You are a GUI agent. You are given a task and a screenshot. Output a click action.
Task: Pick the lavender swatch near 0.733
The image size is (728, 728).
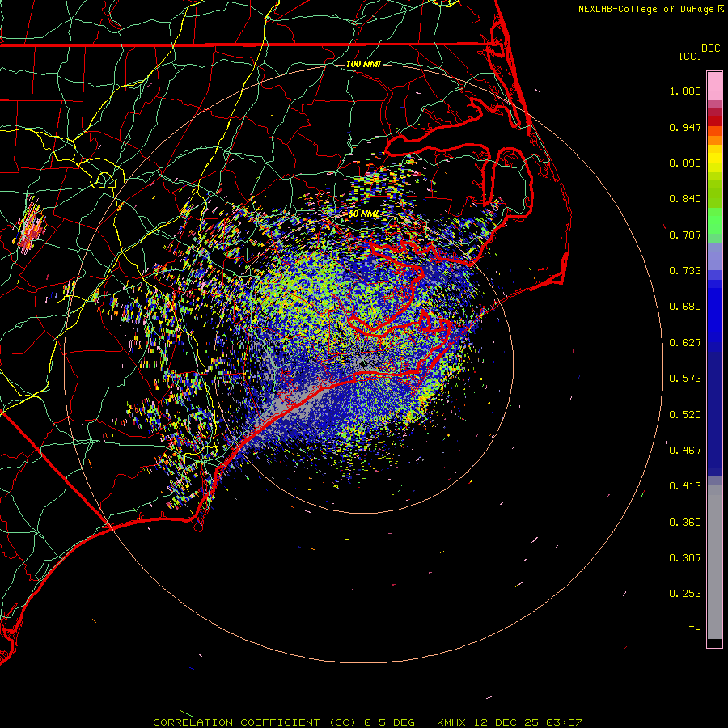click(714, 257)
